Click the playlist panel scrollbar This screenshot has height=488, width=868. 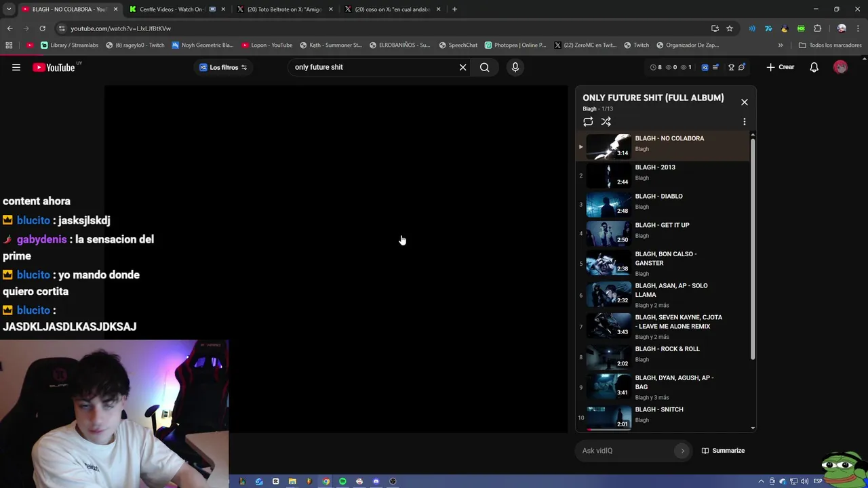tap(753, 249)
